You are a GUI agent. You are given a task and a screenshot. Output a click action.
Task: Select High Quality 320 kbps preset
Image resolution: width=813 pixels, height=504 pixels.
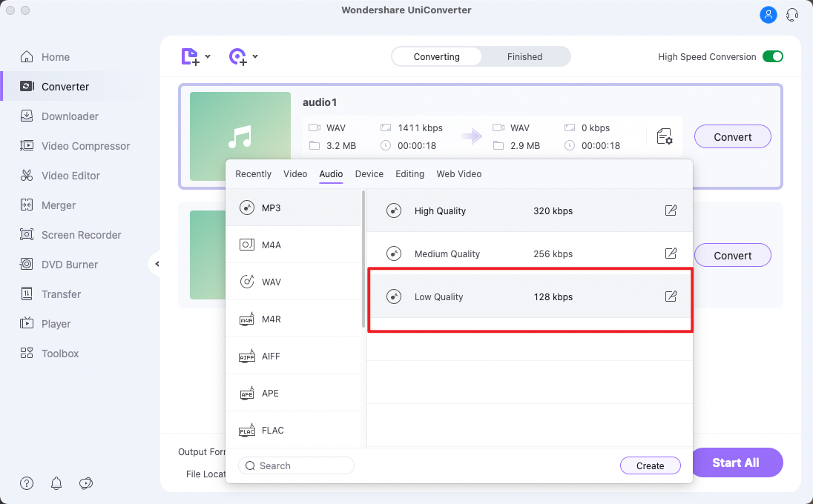pyautogui.click(x=530, y=210)
